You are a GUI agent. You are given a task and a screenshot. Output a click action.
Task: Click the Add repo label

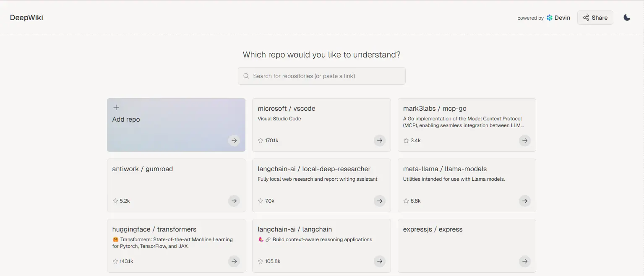(126, 120)
